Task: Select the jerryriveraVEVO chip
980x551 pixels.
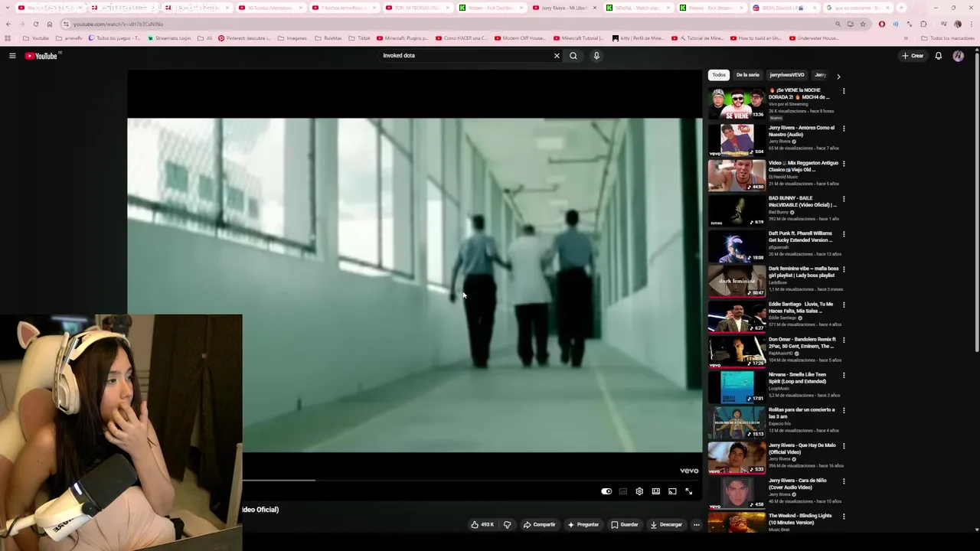Action: coord(787,75)
